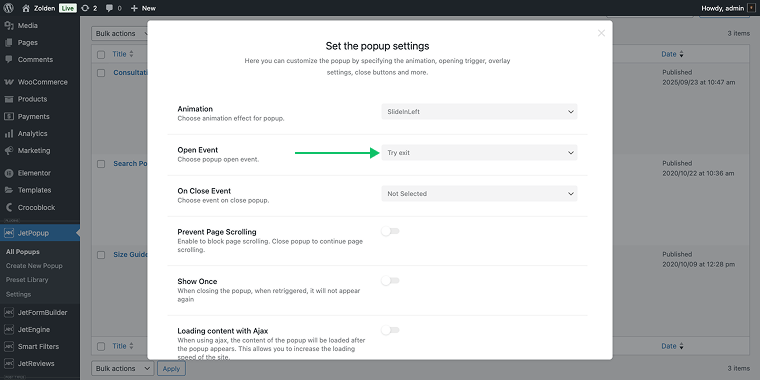Click the 3 items count at bottom
This screenshot has width=760, height=380.
(738, 368)
